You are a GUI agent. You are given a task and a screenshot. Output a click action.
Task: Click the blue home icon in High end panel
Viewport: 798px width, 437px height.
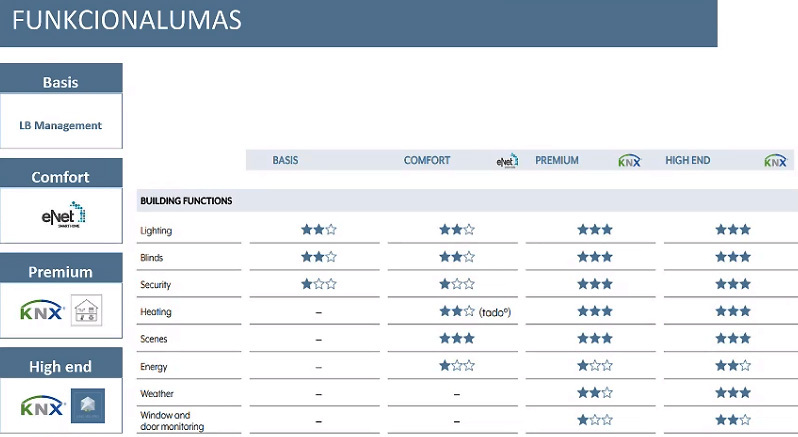[88, 406]
